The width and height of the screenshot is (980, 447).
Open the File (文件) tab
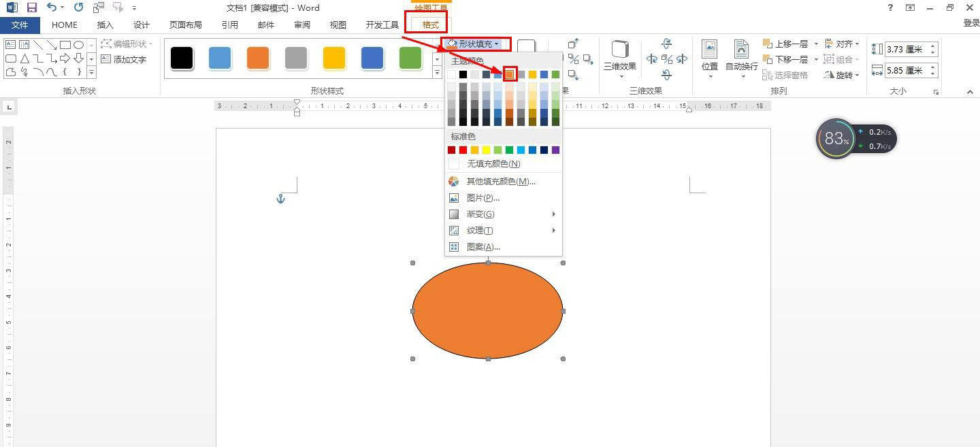pyautogui.click(x=20, y=25)
